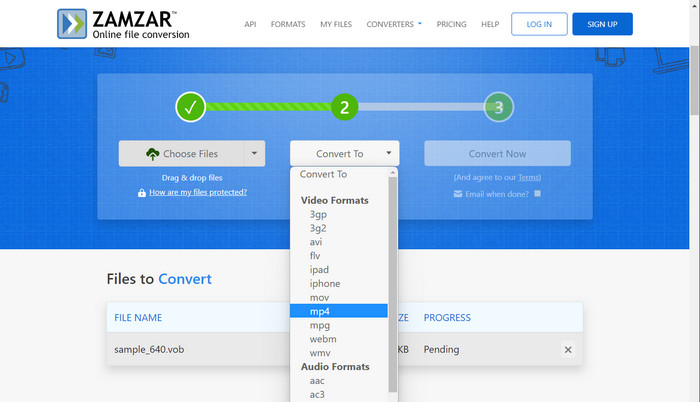
Task: Toggle the Email when done checkbox
Action: pos(538,193)
